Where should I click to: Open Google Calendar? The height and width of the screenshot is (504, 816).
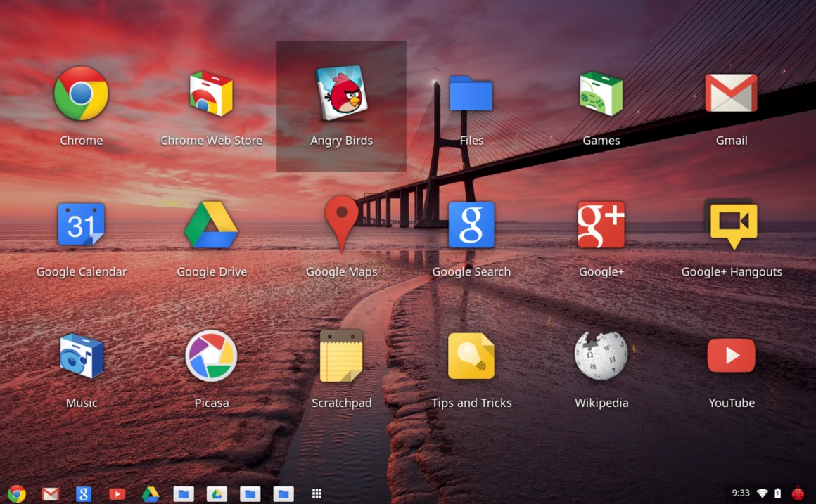point(81,225)
